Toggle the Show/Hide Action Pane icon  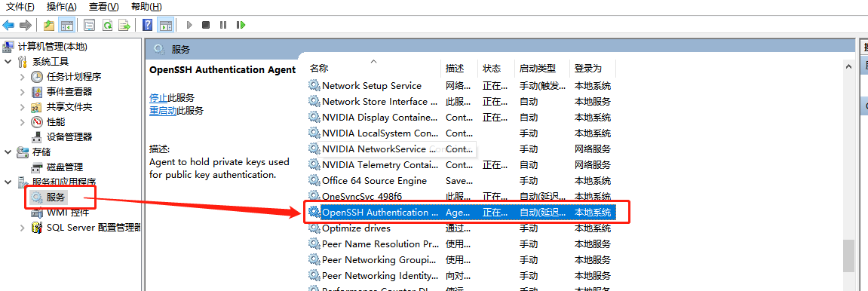[165, 25]
